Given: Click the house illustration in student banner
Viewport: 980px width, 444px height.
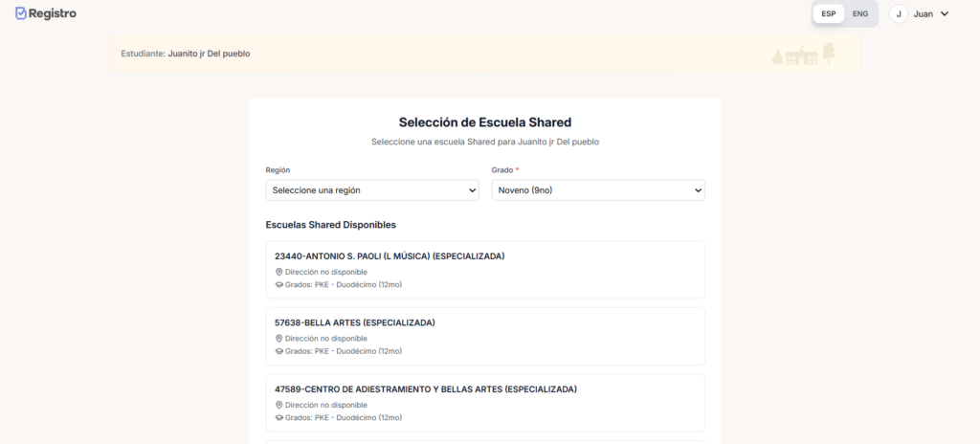Looking at the screenshot, I should [801, 56].
